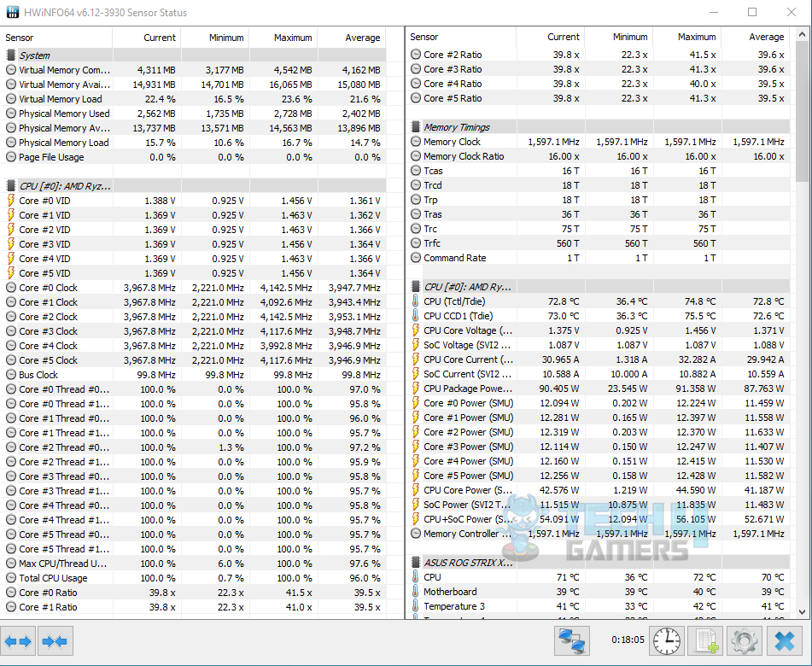812x666 pixels.
Task: Click the circle icon next to Command Rate
Action: coord(415,257)
